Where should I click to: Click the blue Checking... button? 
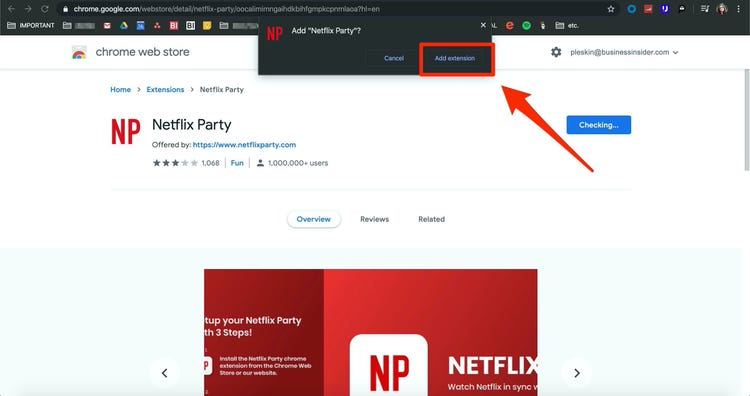click(599, 125)
